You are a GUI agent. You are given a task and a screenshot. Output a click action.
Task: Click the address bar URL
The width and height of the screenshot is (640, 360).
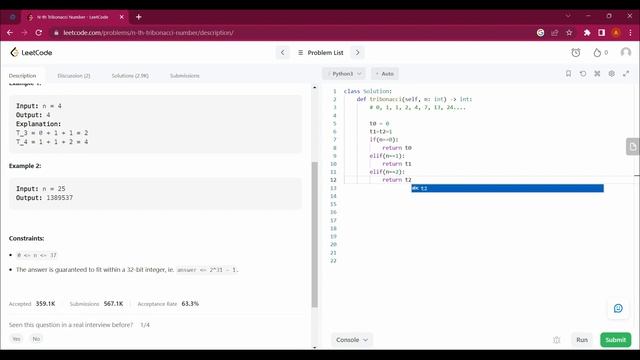point(148,33)
